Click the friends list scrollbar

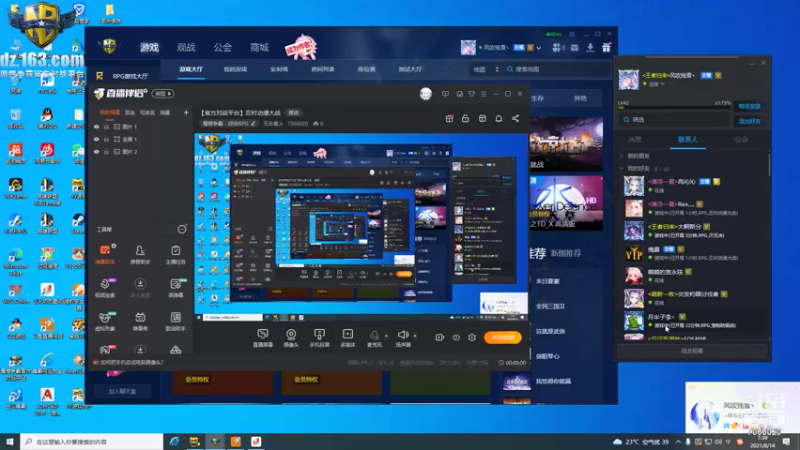769,163
